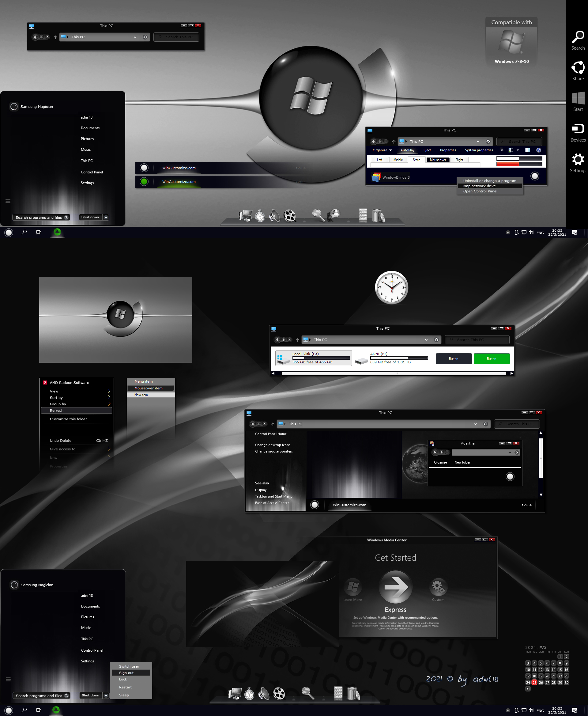
Task: Click the vertical scrollbar thumb in the Control Panel Home window
Action: (x=541, y=457)
